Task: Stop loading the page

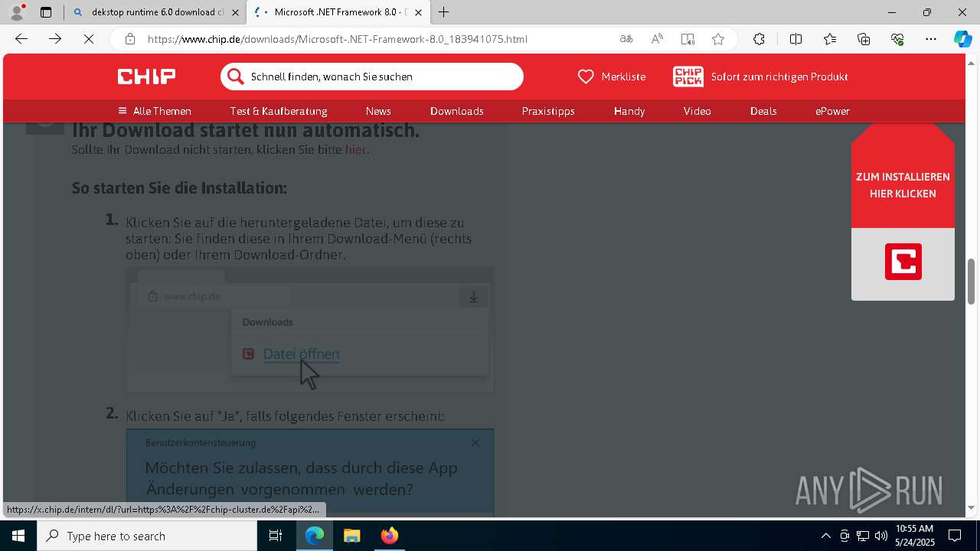Action: tap(89, 39)
